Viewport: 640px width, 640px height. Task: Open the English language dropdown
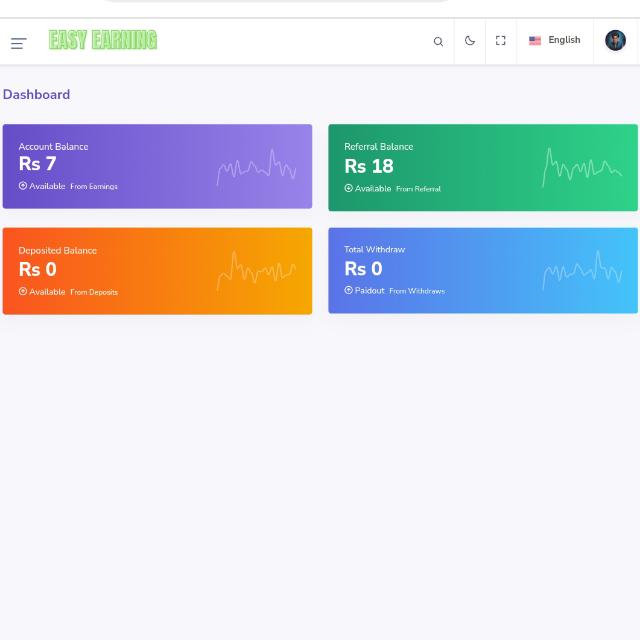(x=554, y=40)
